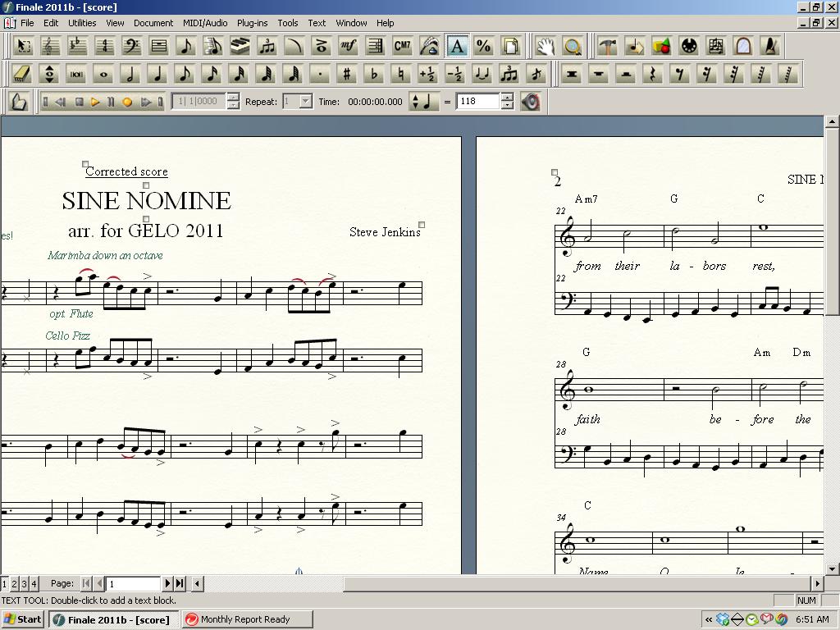
Task: Select the quarter rest button
Action: click(x=652, y=74)
